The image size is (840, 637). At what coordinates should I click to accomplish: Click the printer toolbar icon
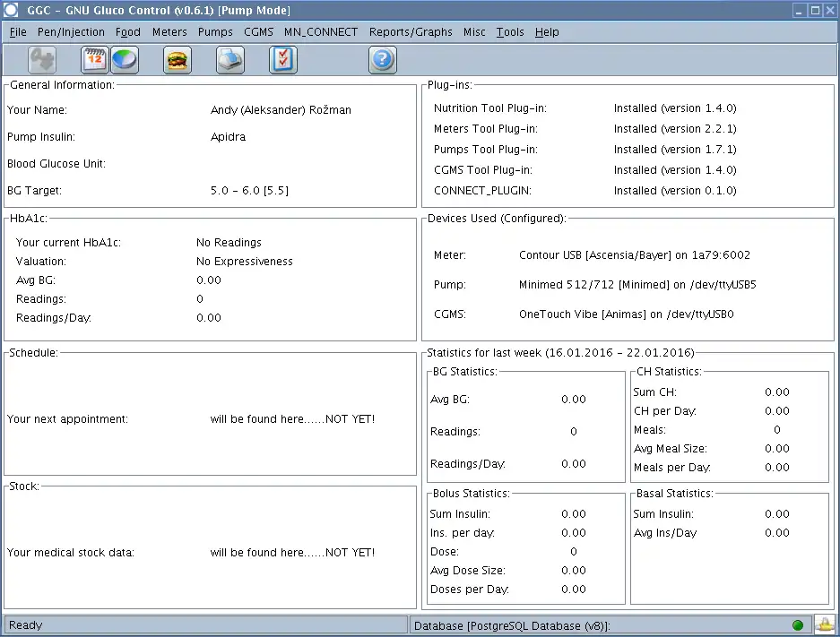click(230, 60)
